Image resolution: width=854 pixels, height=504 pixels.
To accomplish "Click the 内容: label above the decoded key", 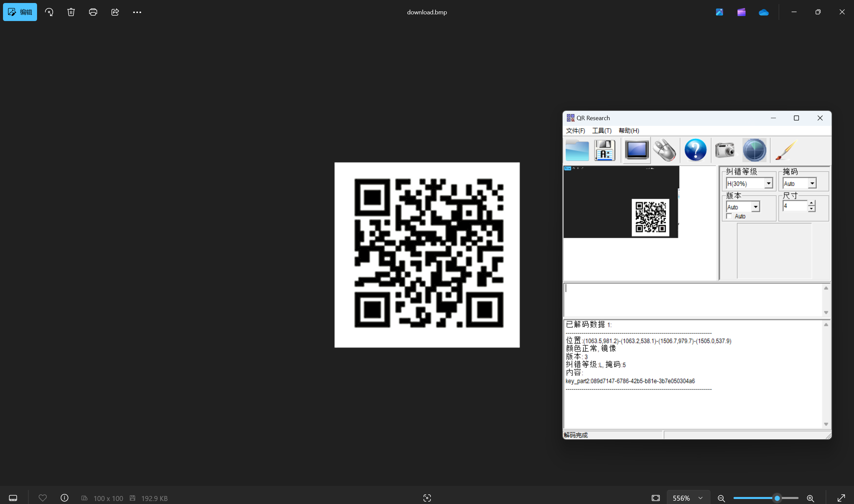I will [574, 372].
